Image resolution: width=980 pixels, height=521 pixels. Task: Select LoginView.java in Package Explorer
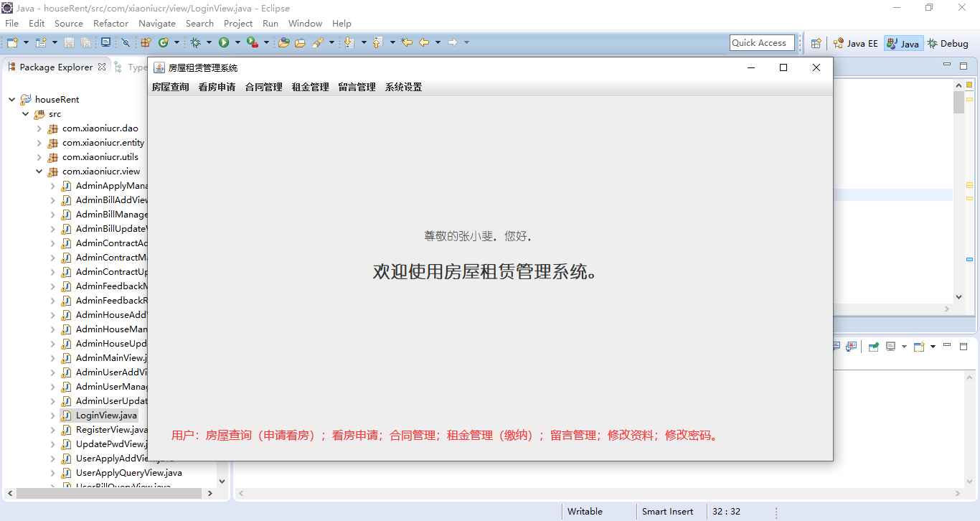[x=106, y=416]
